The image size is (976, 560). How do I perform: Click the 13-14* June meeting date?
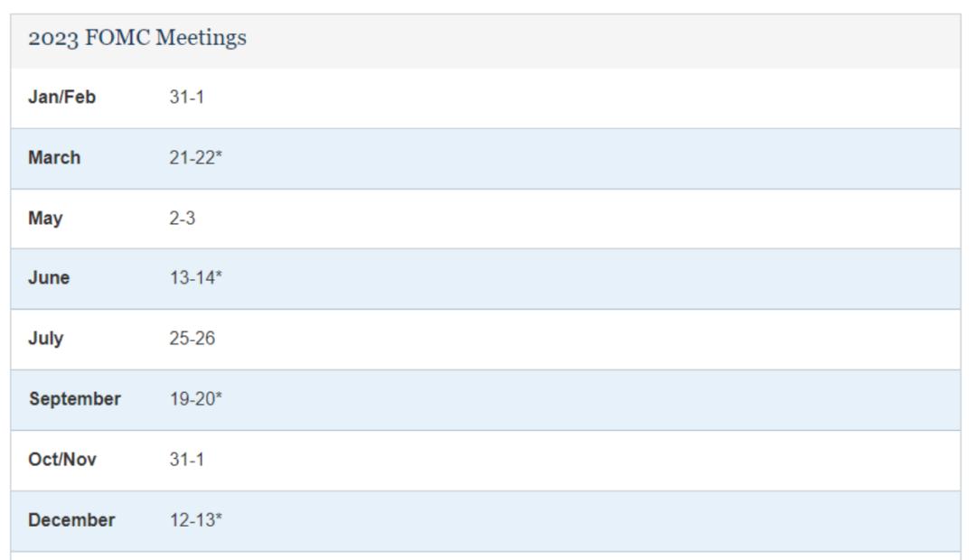pyautogui.click(x=195, y=277)
